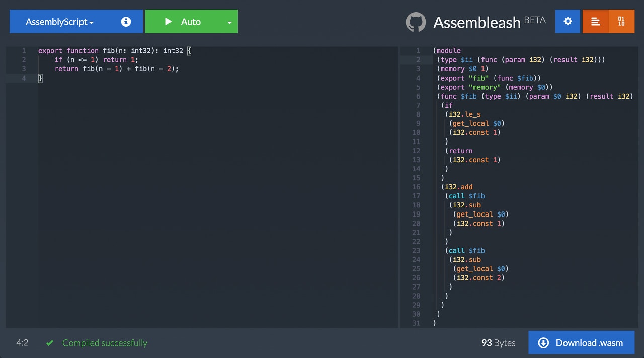644x358 pixels.
Task: Open settings using the gear icon
Action: (568, 21)
